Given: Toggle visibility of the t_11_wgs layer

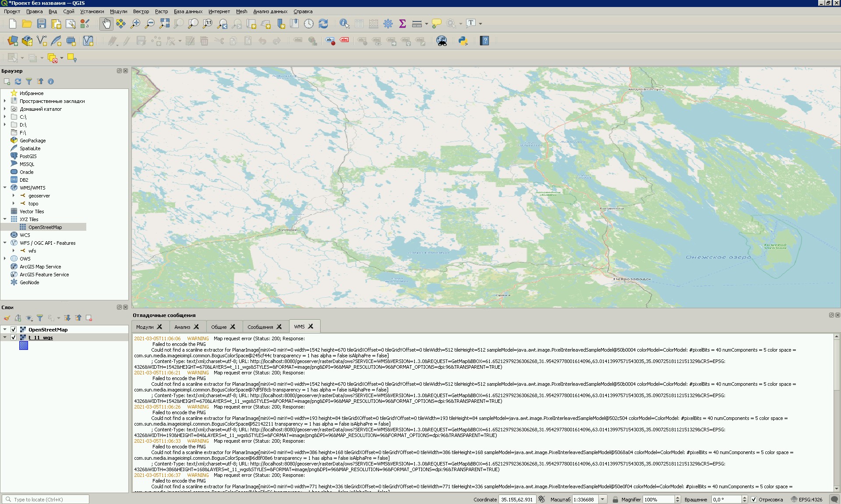Looking at the screenshot, I should [x=14, y=337].
